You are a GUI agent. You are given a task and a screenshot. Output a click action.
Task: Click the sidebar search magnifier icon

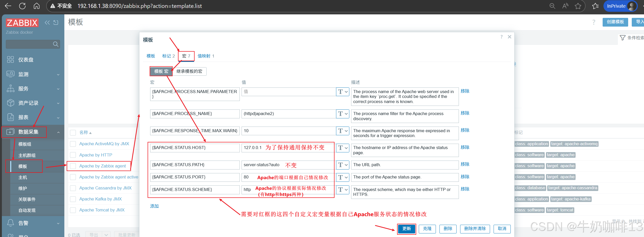(55, 44)
